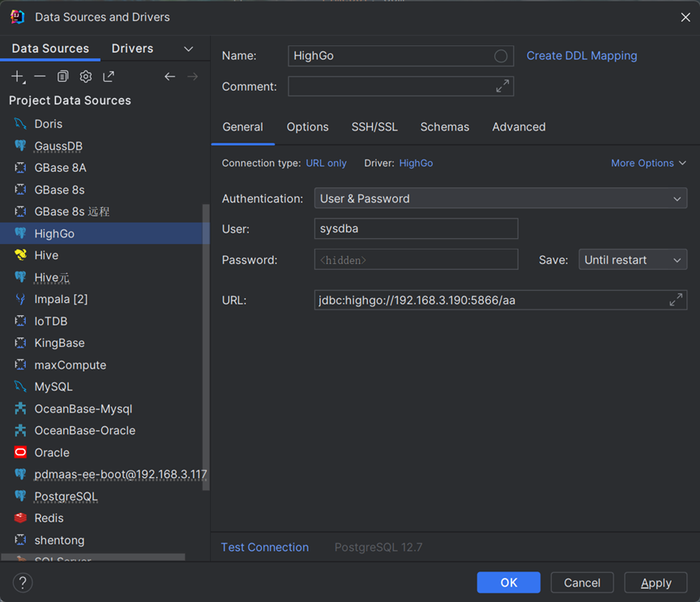Screen dimensions: 700x602
Task: Switch to the Drivers tab
Action: [132, 49]
